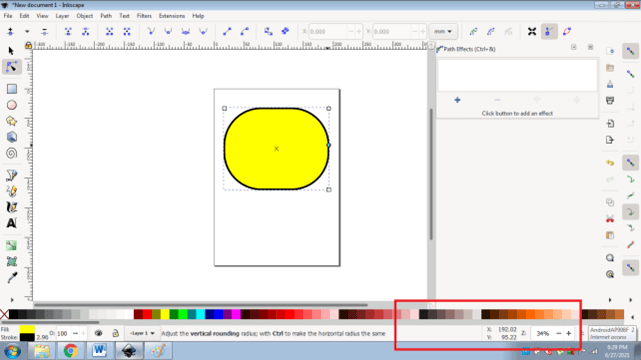Image resolution: width=641 pixels, height=360 pixels.
Task: Close the Path Effects panel
Action: (x=590, y=47)
